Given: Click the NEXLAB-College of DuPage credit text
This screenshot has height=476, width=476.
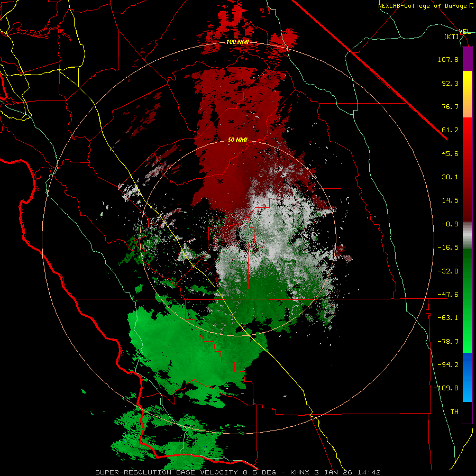Looking at the screenshot, I should click(x=425, y=6).
